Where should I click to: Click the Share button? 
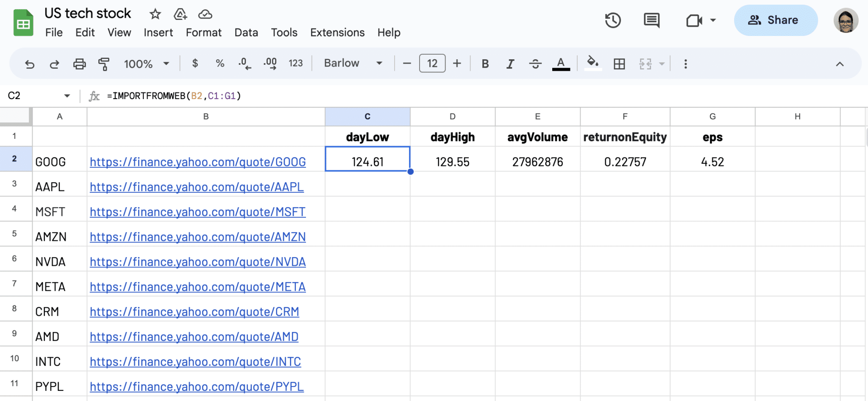[776, 20]
